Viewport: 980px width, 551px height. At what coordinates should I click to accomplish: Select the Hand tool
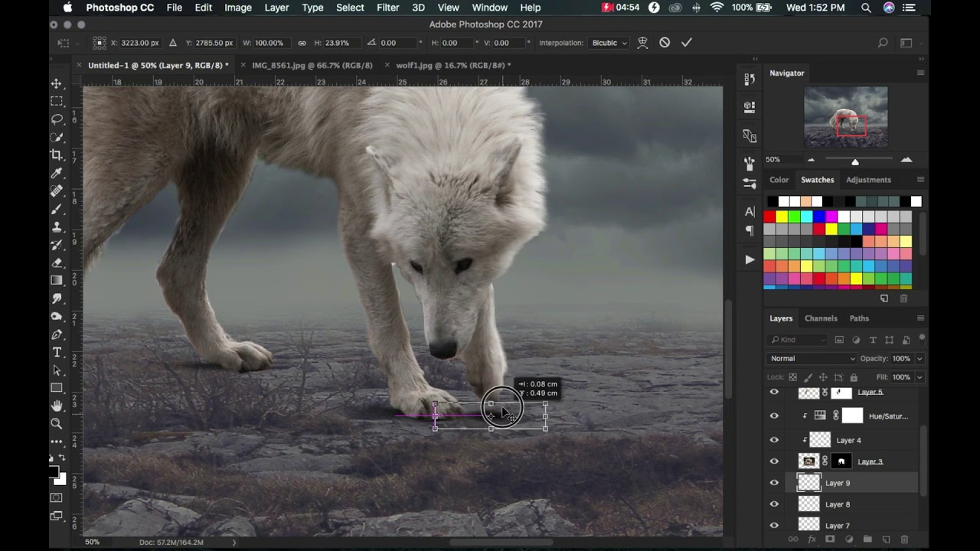pyautogui.click(x=57, y=406)
